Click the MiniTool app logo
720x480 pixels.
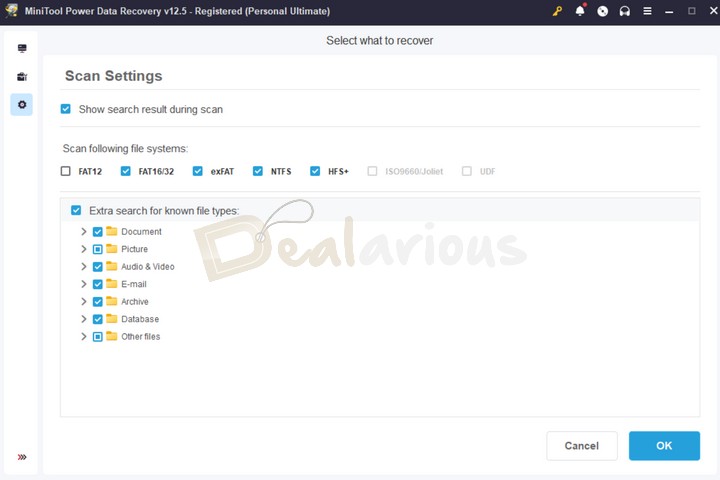[11, 11]
